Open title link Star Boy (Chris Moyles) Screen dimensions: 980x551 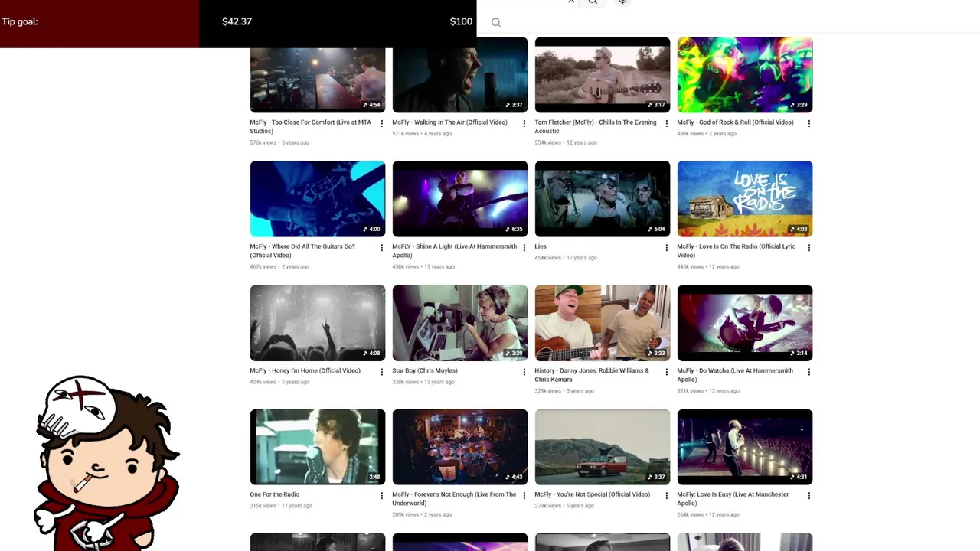(x=425, y=370)
